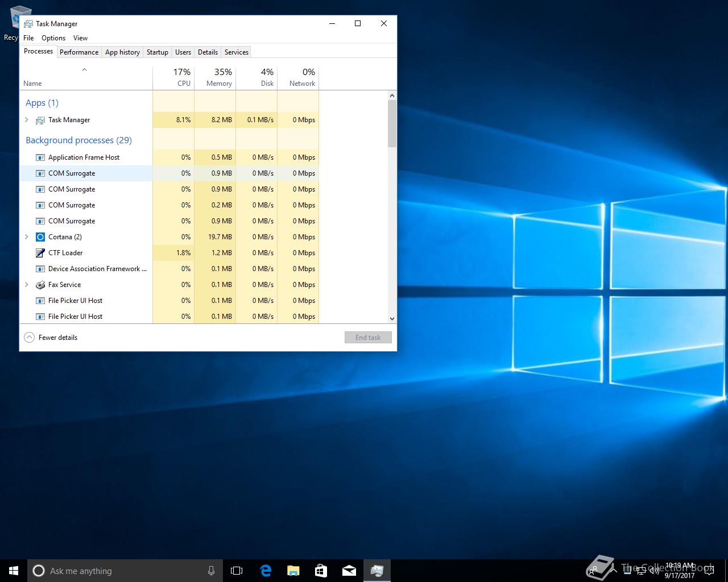Expand the Cortana (2) process group

click(27, 237)
